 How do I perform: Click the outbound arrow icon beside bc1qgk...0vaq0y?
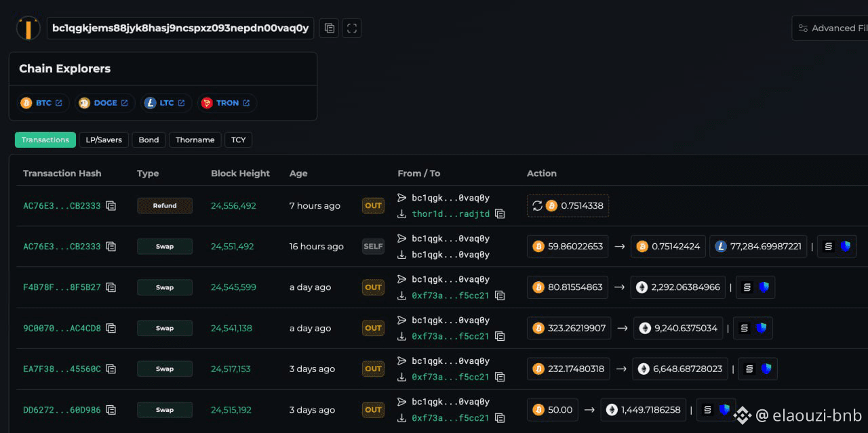click(x=402, y=197)
